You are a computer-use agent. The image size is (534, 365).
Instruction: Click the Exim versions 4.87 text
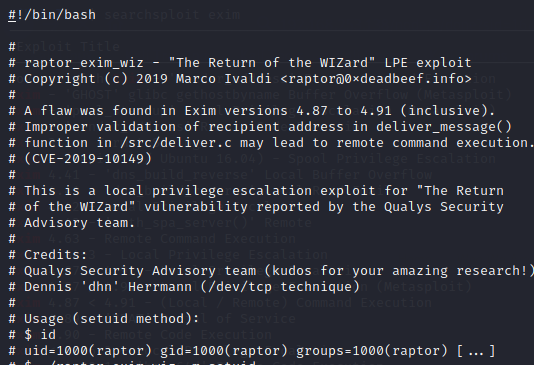(256, 111)
